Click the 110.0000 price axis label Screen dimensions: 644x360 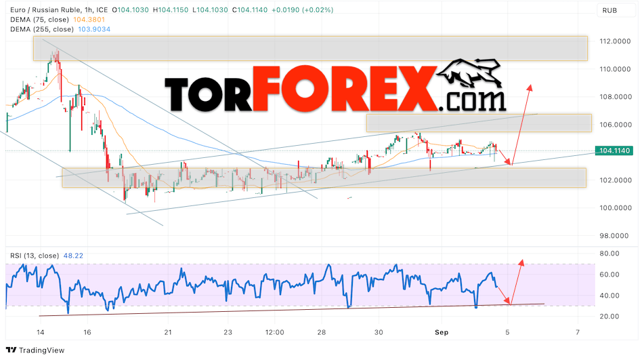pos(616,69)
